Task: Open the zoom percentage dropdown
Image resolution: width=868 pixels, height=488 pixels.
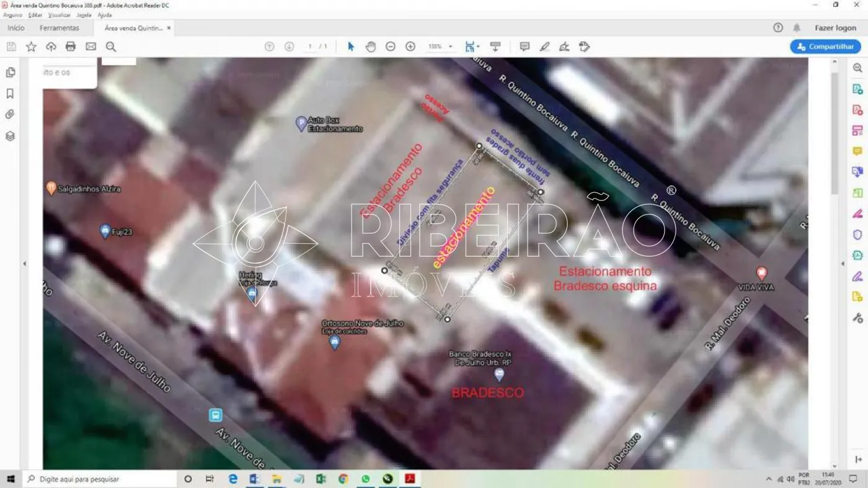Action: (x=450, y=47)
